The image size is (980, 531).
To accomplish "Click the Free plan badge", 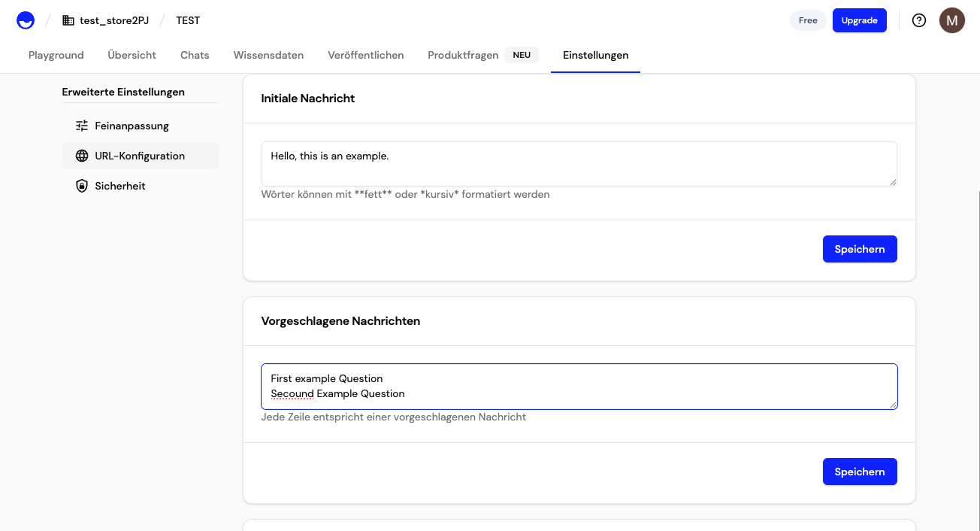I will tap(807, 20).
